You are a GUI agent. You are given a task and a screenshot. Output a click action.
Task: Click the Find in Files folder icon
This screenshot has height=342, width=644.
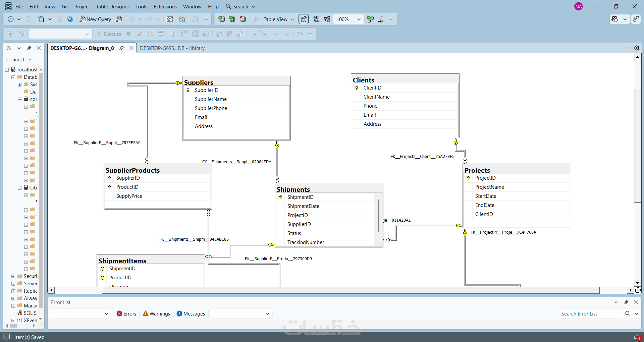click(182, 19)
